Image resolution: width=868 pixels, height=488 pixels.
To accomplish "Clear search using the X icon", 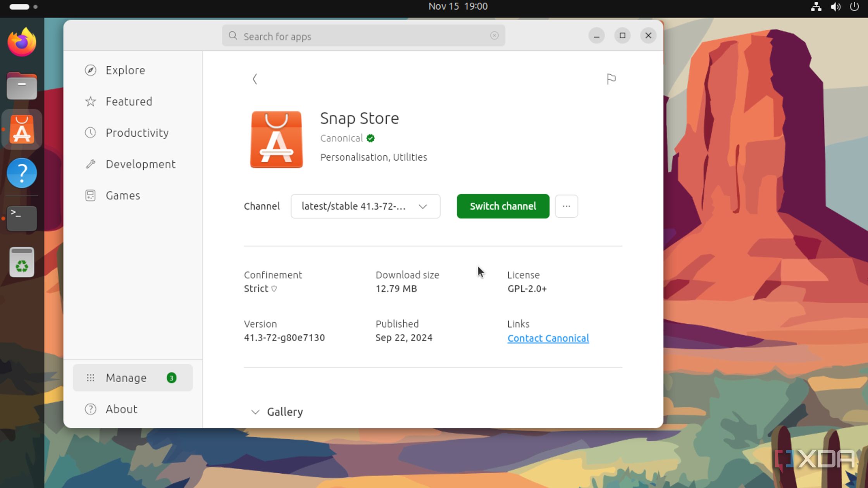I will point(494,36).
